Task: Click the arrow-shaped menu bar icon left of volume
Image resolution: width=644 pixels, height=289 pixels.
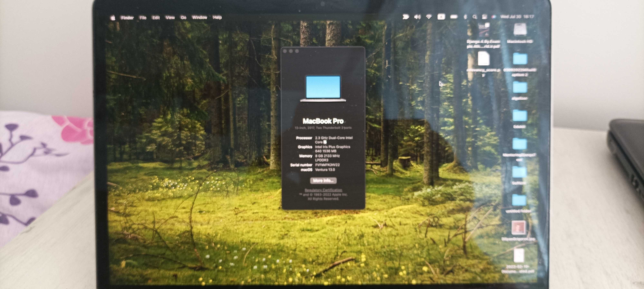Action: (406, 17)
